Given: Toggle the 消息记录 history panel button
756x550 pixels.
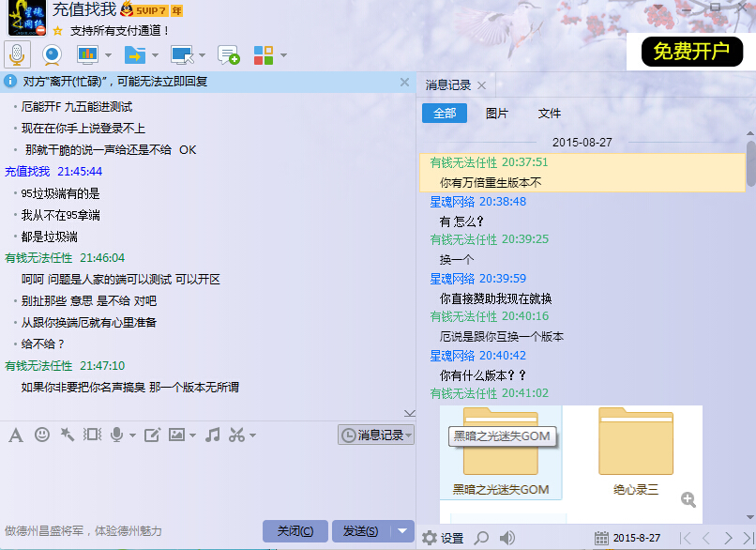Looking at the screenshot, I should (375, 435).
